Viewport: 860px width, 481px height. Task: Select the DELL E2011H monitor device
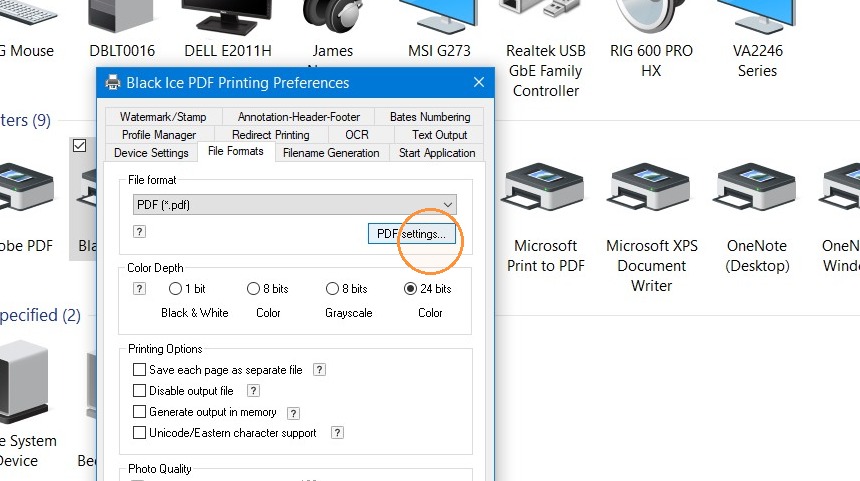click(x=227, y=18)
